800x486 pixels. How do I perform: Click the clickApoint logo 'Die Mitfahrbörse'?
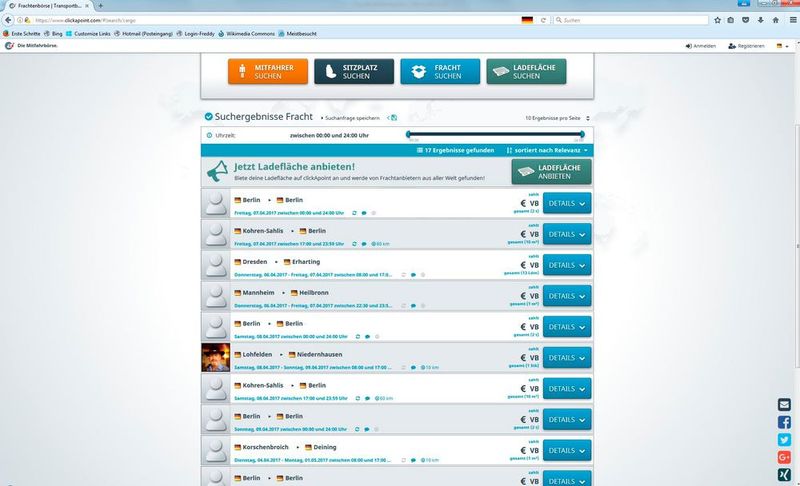click(x=31, y=45)
